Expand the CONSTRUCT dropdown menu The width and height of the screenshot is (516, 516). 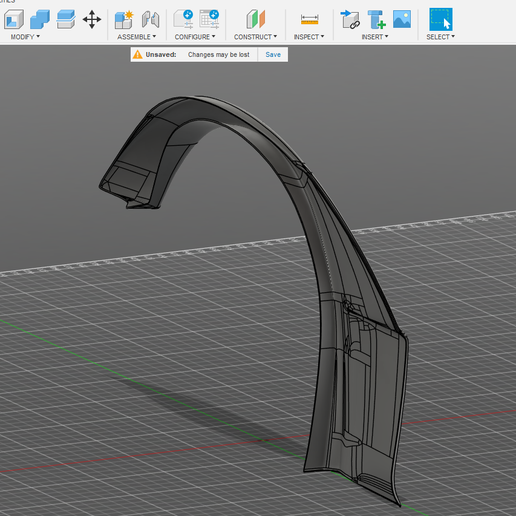pyautogui.click(x=255, y=37)
